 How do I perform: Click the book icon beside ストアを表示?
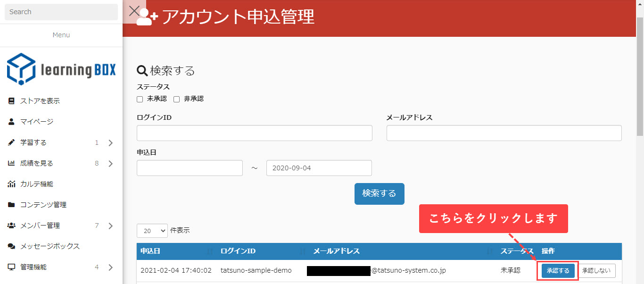pos(11,101)
